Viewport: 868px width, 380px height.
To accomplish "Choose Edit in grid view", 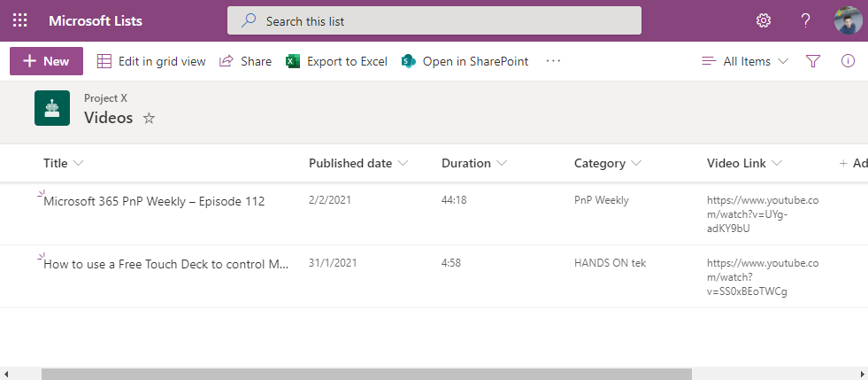I will 151,61.
